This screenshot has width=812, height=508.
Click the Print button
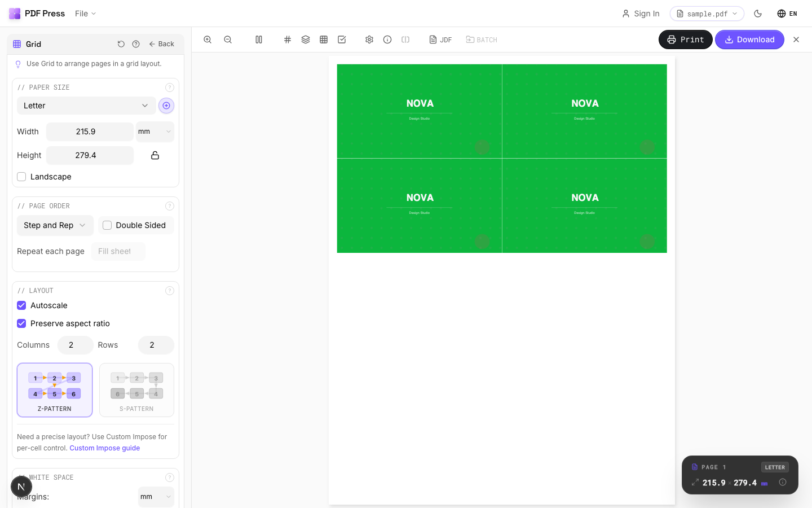(x=686, y=40)
